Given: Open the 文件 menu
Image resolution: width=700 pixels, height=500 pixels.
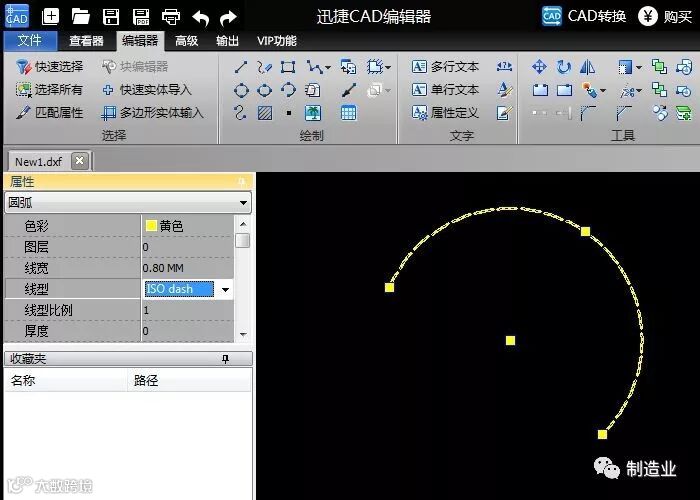Looking at the screenshot, I should click(30, 41).
